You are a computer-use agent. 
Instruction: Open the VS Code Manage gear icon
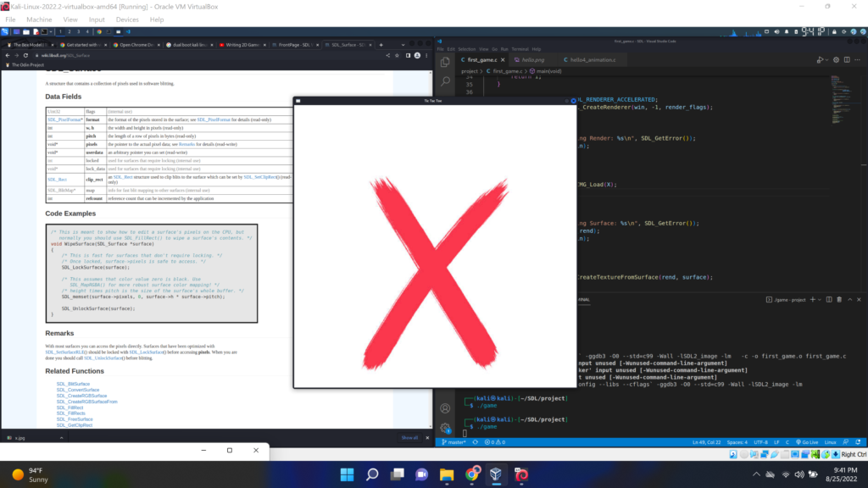[445, 427]
